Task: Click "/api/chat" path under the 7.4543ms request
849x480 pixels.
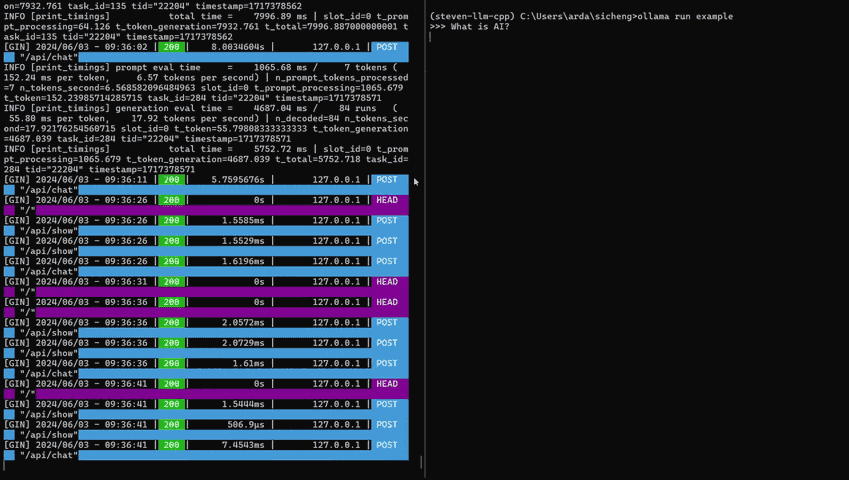Action: pyautogui.click(x=49, y=456)
